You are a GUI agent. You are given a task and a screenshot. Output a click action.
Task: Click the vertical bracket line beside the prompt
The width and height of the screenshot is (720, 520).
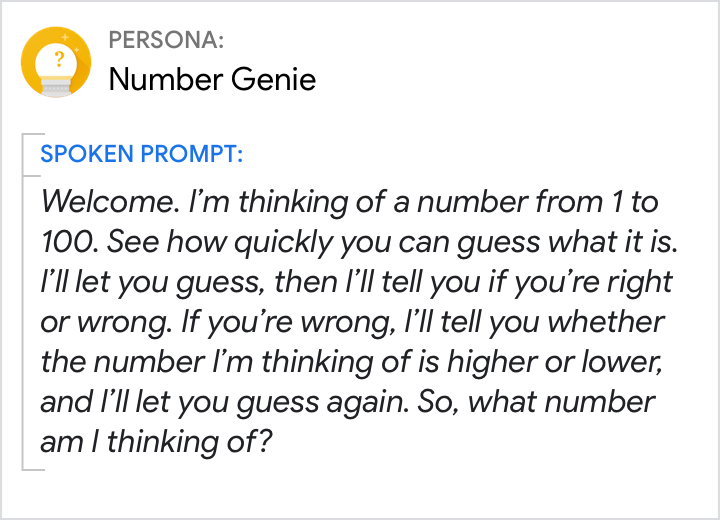23,300
